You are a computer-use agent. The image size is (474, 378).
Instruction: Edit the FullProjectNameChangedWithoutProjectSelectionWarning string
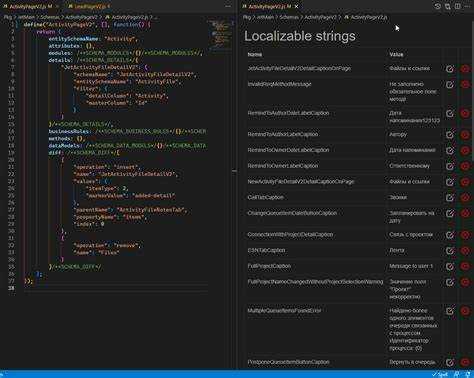tap(450, 283)
